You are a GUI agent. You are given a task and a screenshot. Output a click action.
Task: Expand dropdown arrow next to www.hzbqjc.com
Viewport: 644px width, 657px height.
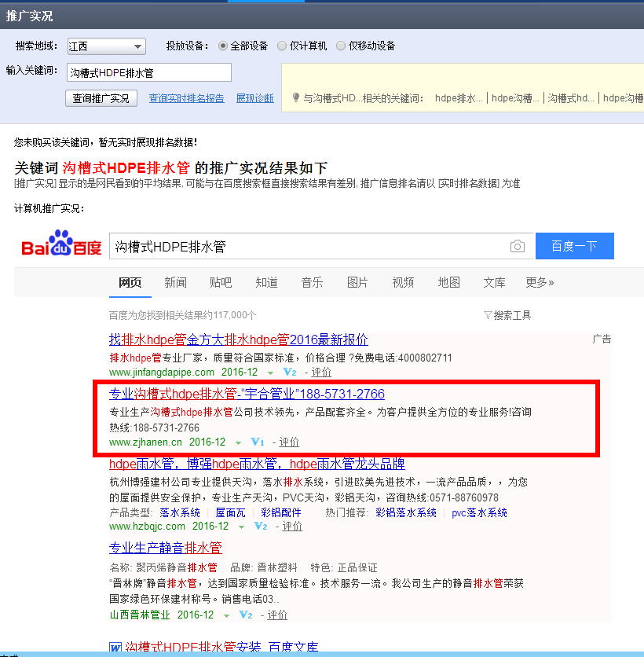(x=242, y=527)
